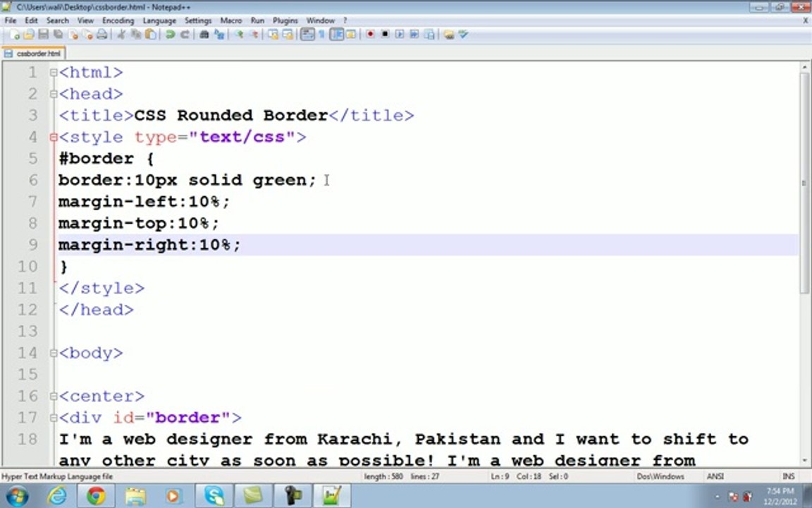This screenshot has height=508, width=812.
Task: Open the Replace dialog toolbar icon
Action: [219, 35]
